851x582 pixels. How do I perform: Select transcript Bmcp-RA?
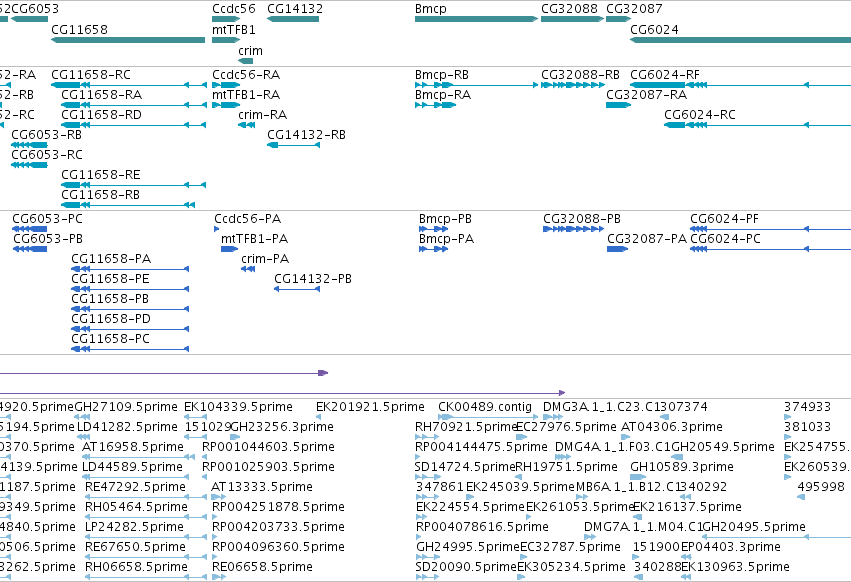point(435,105)
